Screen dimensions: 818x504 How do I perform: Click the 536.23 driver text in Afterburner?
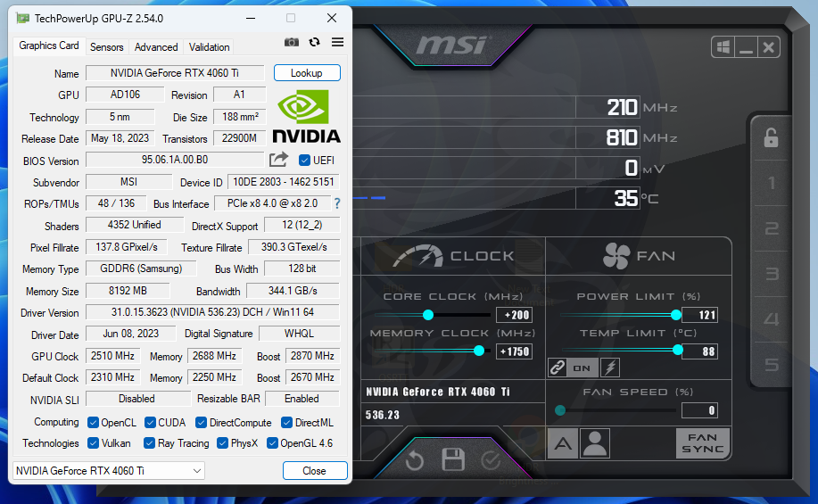pos(383,416)
